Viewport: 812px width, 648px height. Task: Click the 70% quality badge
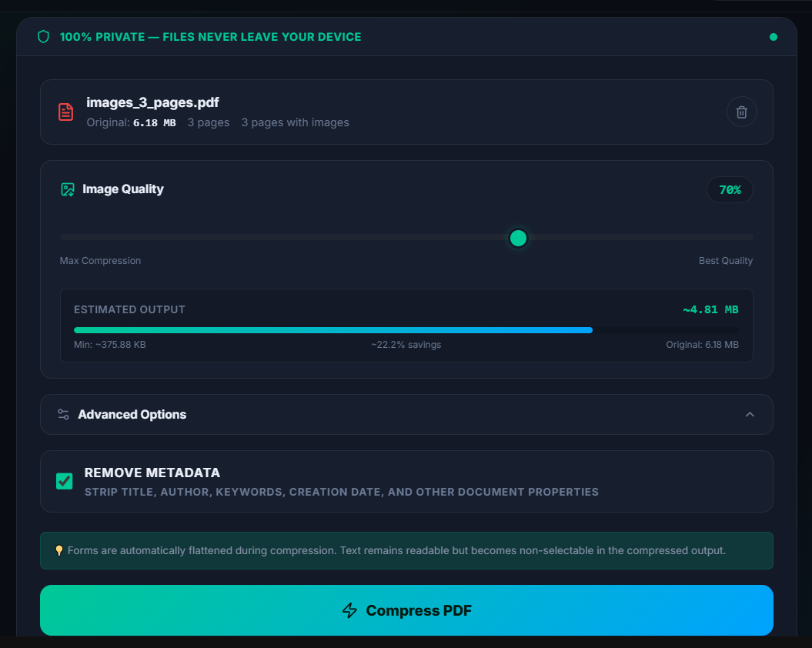tap(730, 189)
